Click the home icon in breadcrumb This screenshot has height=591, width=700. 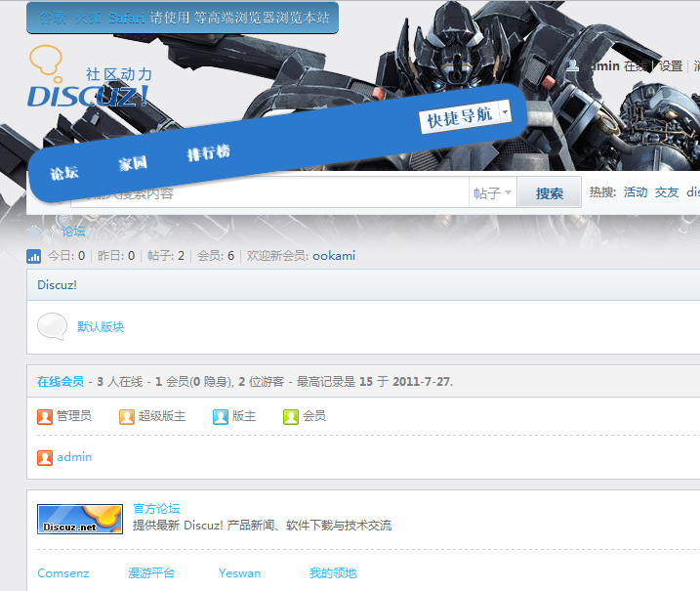pyautogui.click(x=34, y=231)
